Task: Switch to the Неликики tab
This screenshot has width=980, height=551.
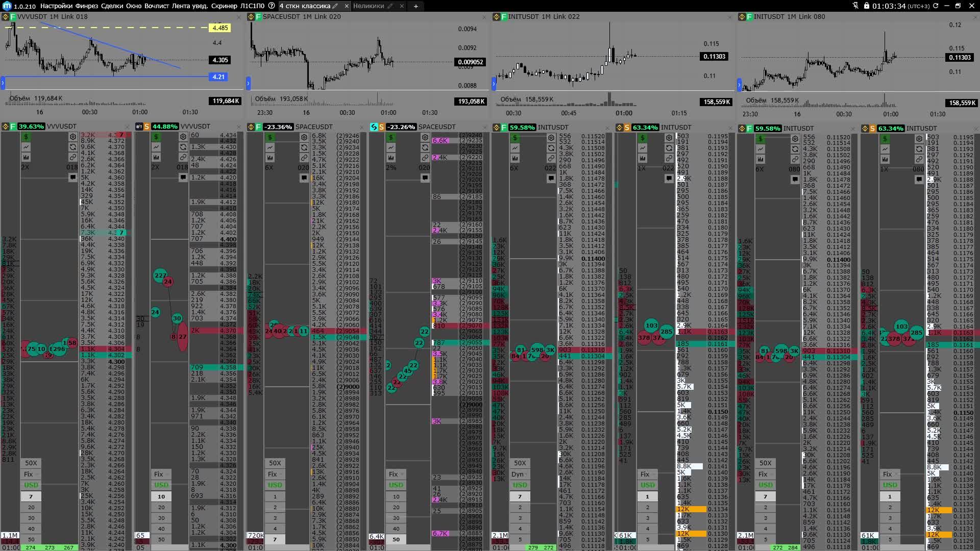Action: [x=369, y=6]
